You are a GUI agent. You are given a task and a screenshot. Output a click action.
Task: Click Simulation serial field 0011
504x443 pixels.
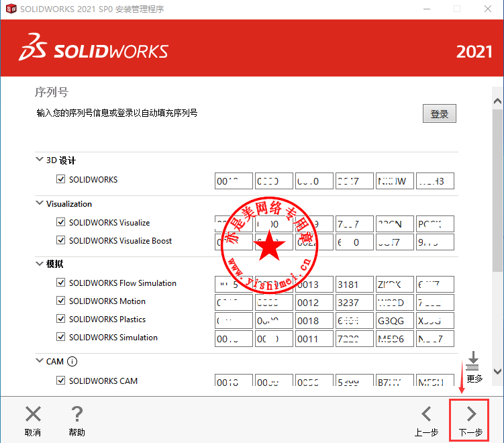[314, 338]
